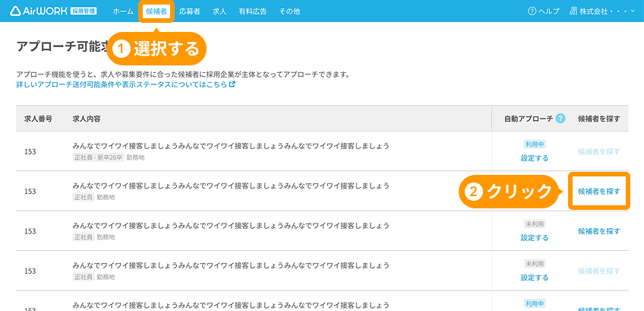The height and width of the screenshot is (311, 644).
Task: Click the 正社員 - 新卒26卒 tag
Action: pyautogui.click(x=99, y=158)
